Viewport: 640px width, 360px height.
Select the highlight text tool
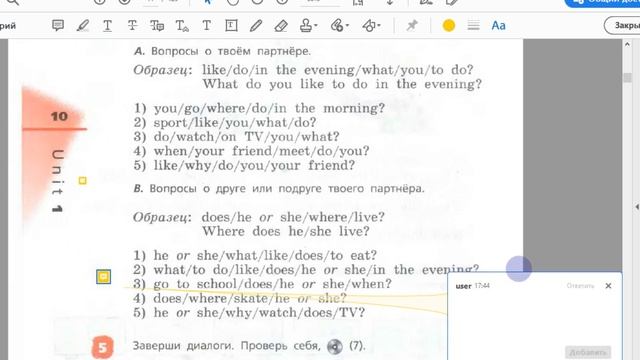[83, 25]
